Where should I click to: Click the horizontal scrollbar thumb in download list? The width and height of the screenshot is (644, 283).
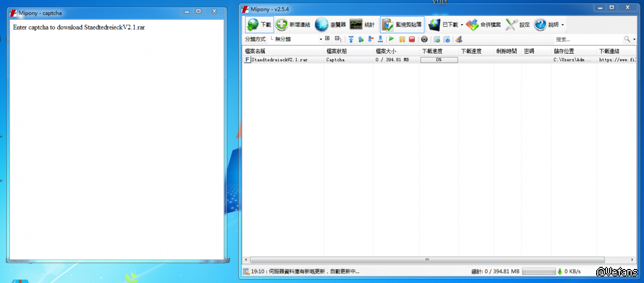pyautogui.click(x=427, y=260)
